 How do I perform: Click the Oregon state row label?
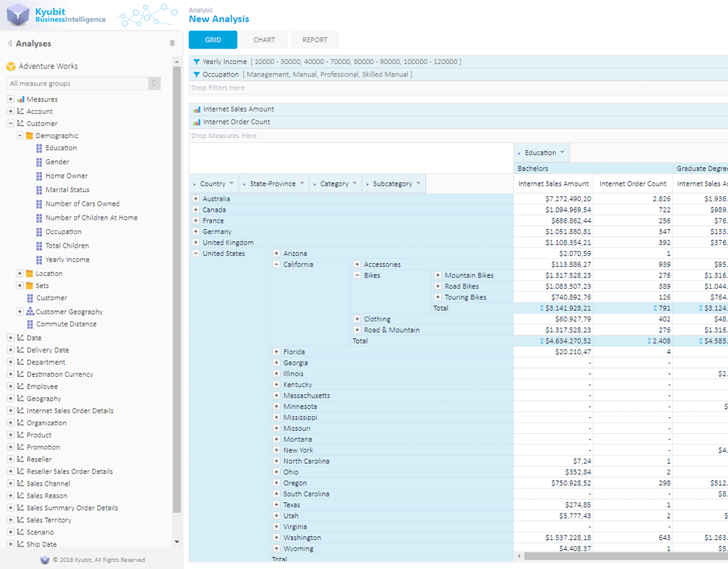(295, 483)
